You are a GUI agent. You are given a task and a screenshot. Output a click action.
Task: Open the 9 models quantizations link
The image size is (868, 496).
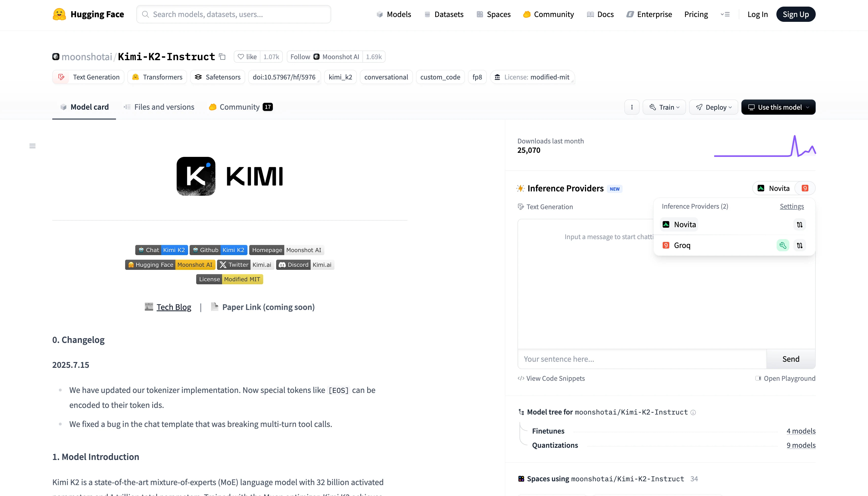coord(801,445)
